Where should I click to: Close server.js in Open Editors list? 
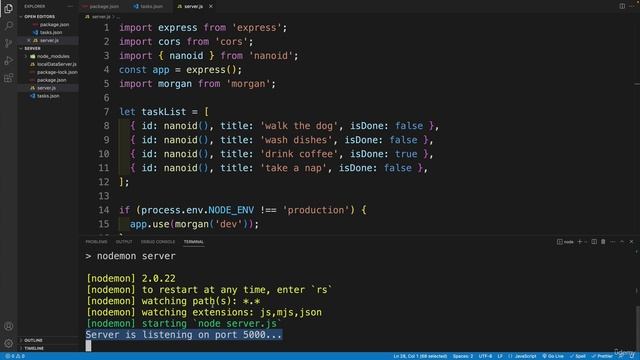29,40
